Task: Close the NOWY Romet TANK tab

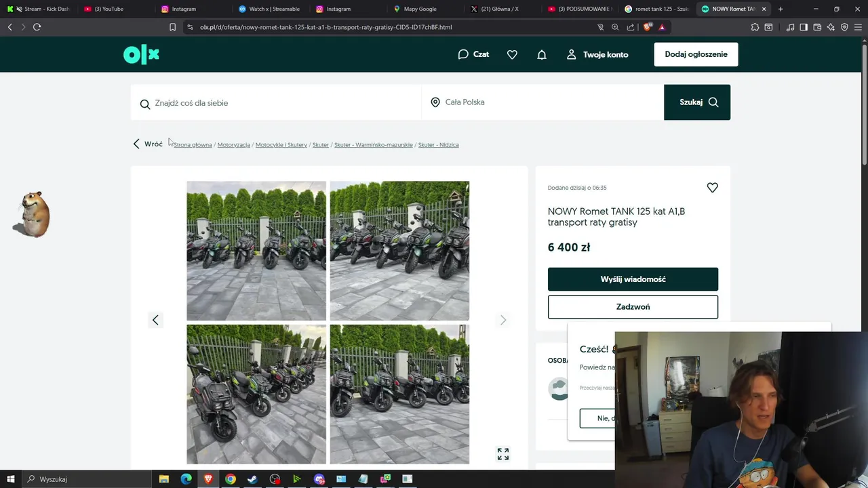Action: click(764, 9)
